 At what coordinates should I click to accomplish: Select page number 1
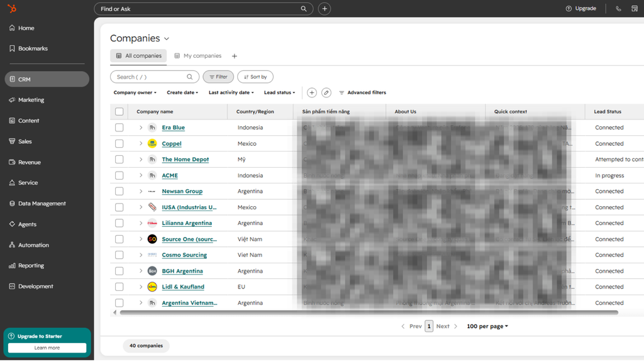click(429, 326)
